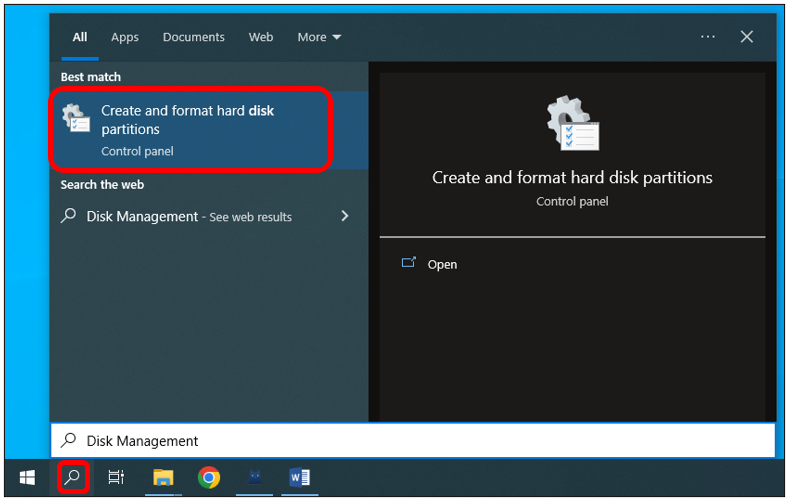Click Open in the preview pane
The height and width of the screenshot is (502, 789).
click(442, 265)
